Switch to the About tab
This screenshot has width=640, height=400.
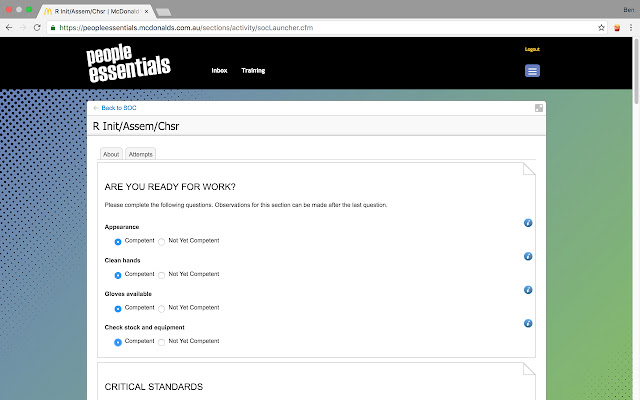(x=111, y=154)
